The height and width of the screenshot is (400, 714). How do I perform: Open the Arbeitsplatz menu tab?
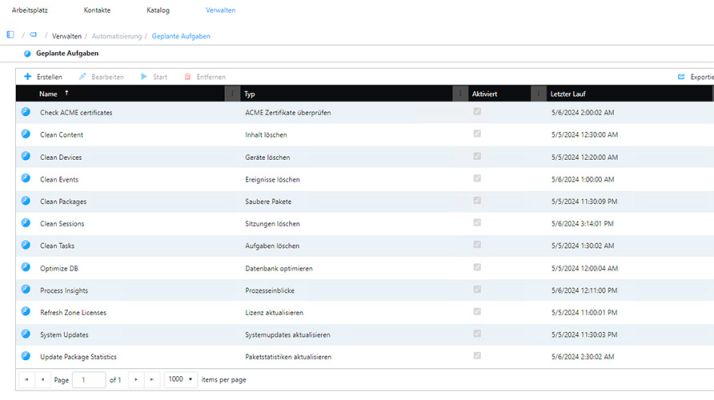pyautogui.click(x=30, y=10)
